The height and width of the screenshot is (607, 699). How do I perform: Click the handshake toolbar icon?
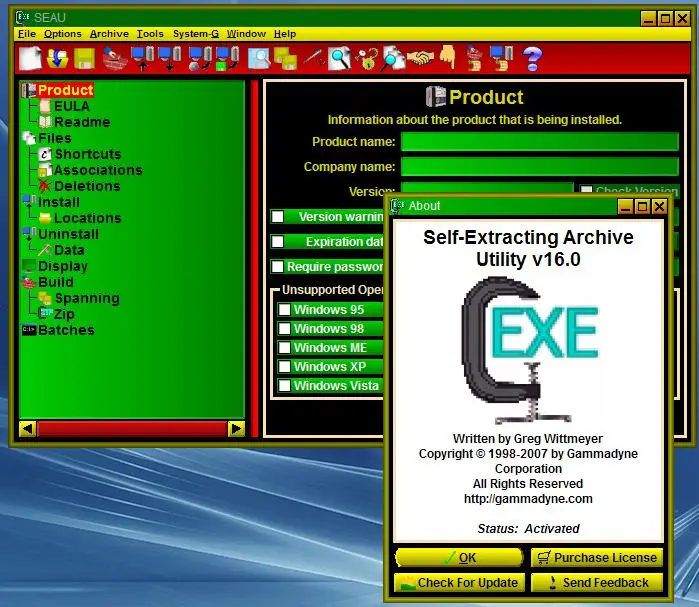click(x=420, y=58)
